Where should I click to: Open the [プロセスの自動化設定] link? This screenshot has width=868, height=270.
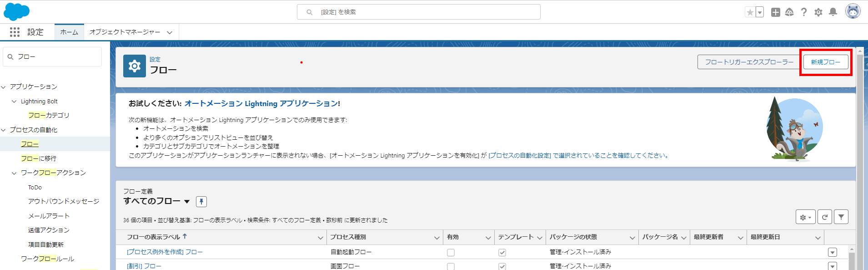point(520,155)
